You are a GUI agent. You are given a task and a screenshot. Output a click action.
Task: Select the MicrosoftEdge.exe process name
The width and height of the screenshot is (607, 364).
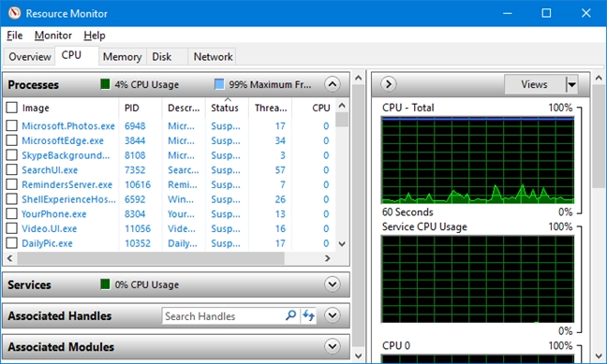(63, 140)
